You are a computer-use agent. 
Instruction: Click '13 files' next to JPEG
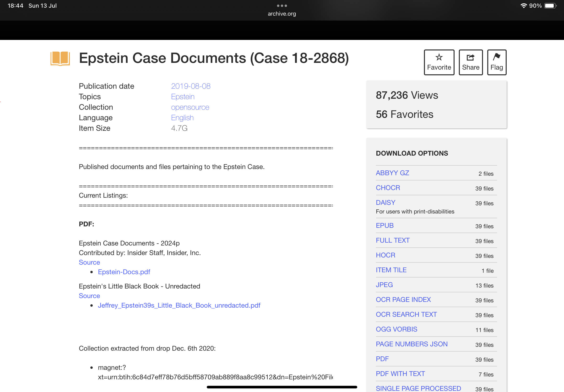click(x=484, y=285)
